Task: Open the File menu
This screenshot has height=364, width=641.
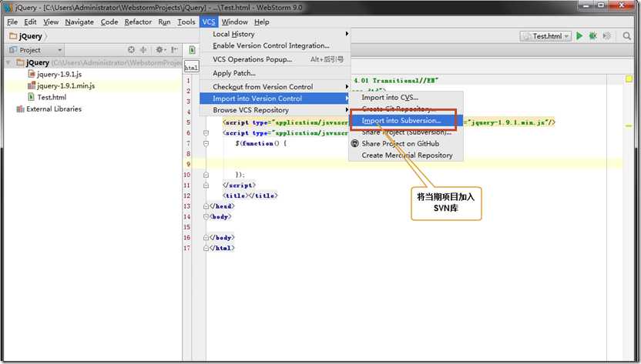Action: coord(12,22)
